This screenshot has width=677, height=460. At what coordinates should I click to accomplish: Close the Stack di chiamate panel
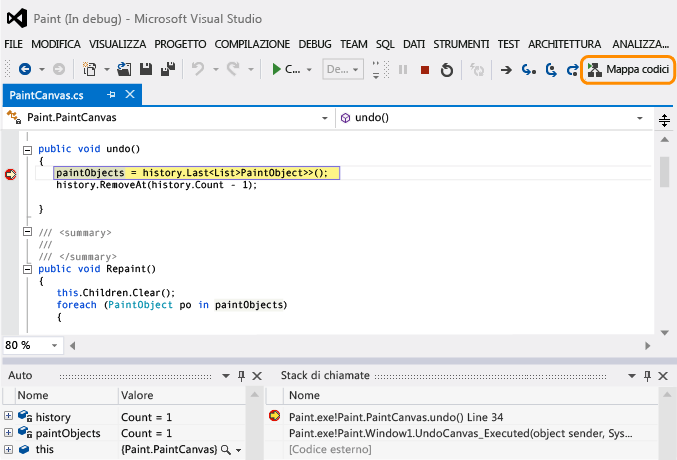pyautogui.click(x=663, y=376)
